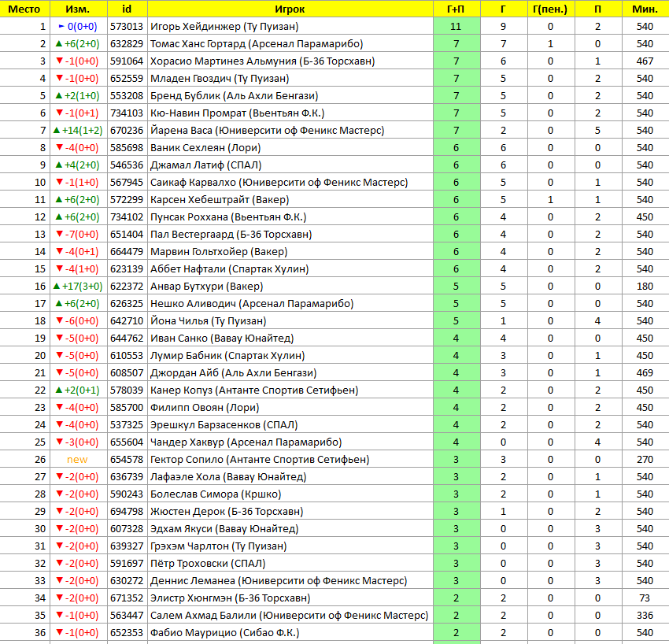Click green up arrow in Канер Копуз row

(x=59, y=390)
